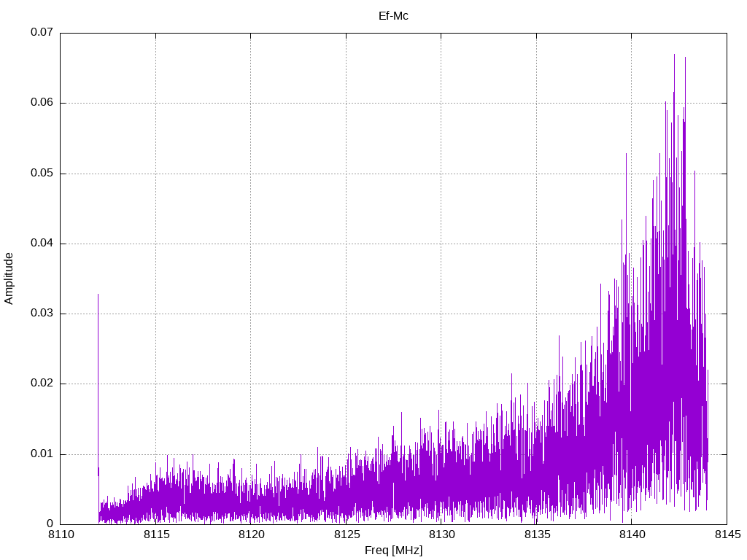
Task: Select the 0.06 y-axis tick label
Action: coord(42,103)
